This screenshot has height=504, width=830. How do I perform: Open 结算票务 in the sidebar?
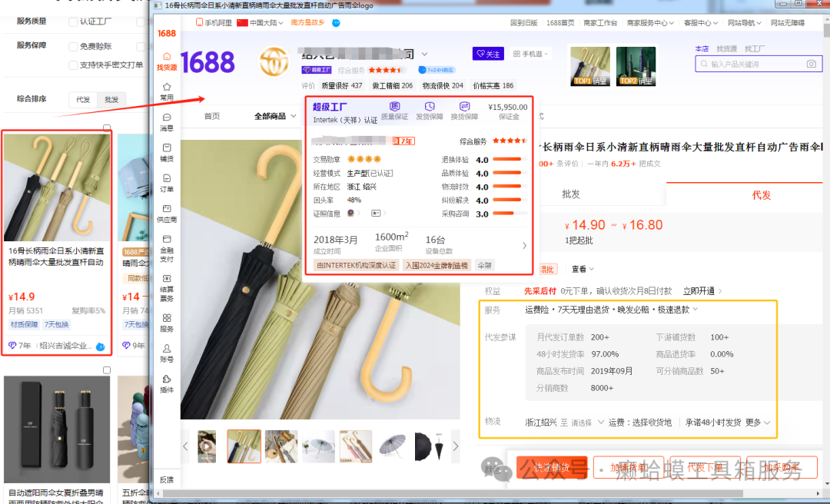(167, 287)
